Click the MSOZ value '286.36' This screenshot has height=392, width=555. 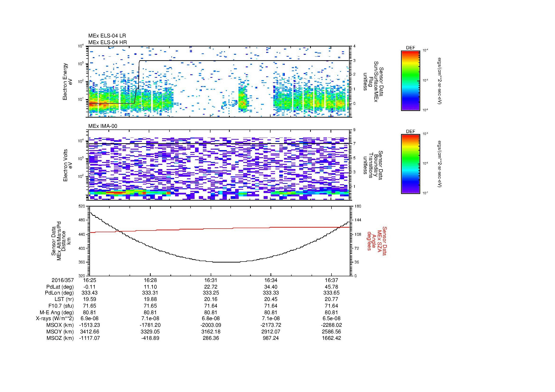(211, 338)
